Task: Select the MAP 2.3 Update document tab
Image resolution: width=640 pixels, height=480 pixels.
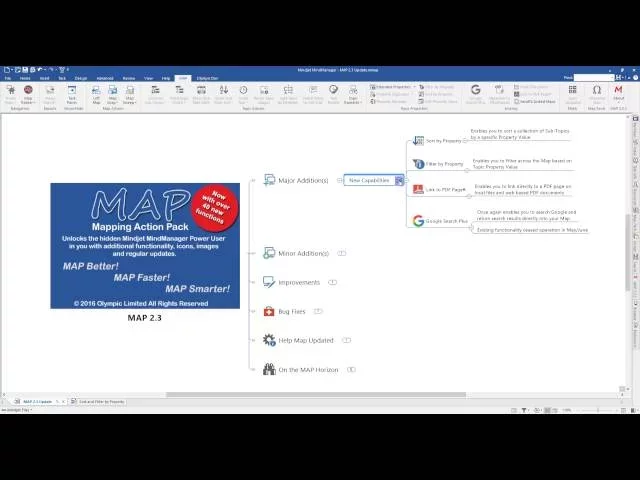Action: click(38, 402)
